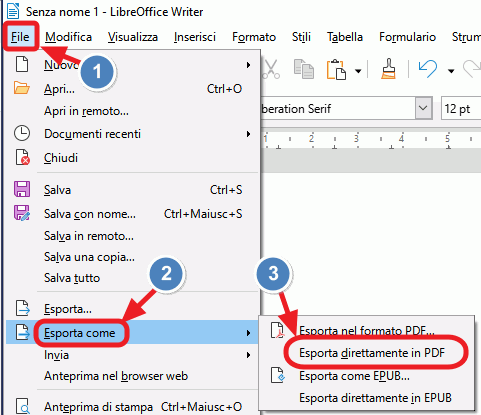
Task: Select Salva in remoto... entry
Action: (x=89, y=236)
